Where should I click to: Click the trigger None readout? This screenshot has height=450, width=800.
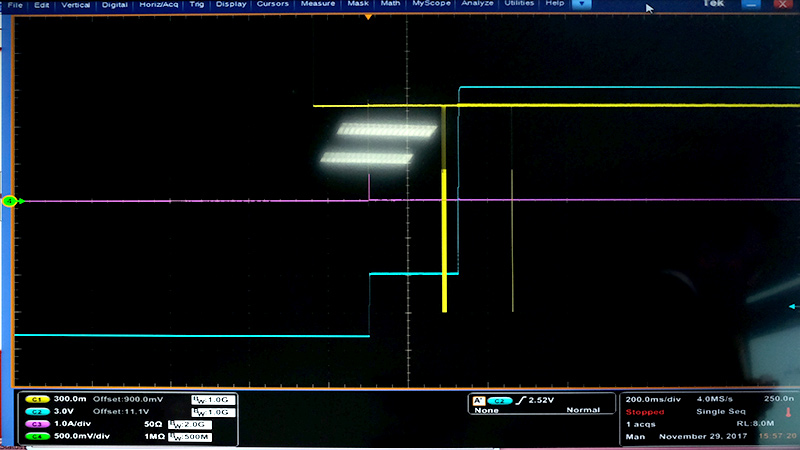pos(486,410)
